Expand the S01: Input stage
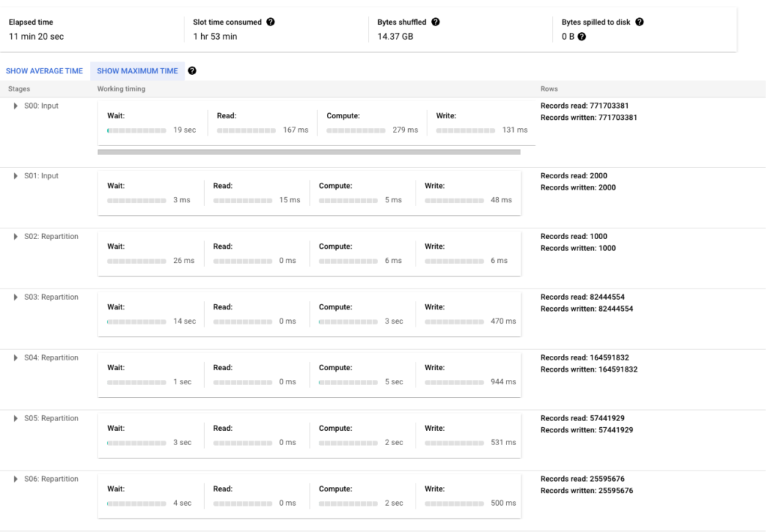Viewport: 768px width, 532px height. 14,175
